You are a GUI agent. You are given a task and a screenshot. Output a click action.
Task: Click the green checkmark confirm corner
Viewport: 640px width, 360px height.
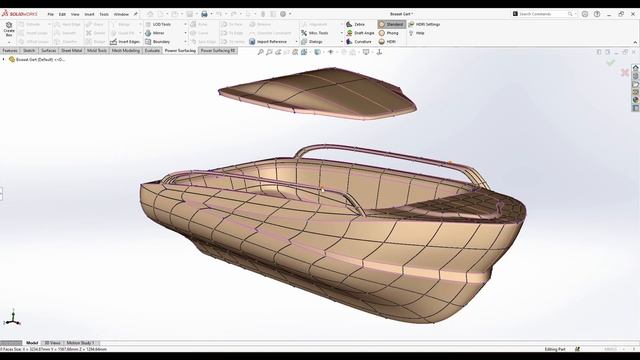click(611, 62)
